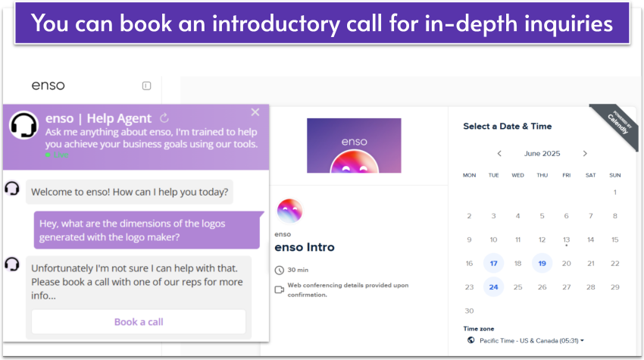Toggle the sidebar collapse icon next to enso
This screenshot has width=644, height=360.
(147, 86)
